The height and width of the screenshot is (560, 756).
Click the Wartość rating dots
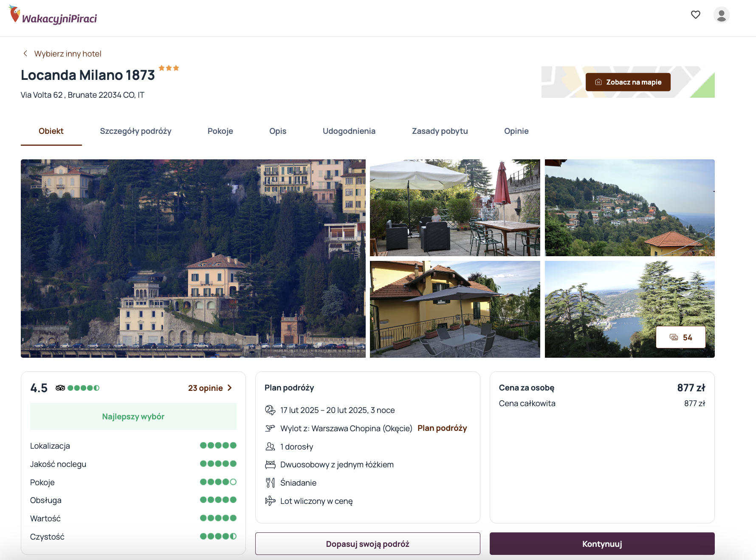[x=218, y=518]
